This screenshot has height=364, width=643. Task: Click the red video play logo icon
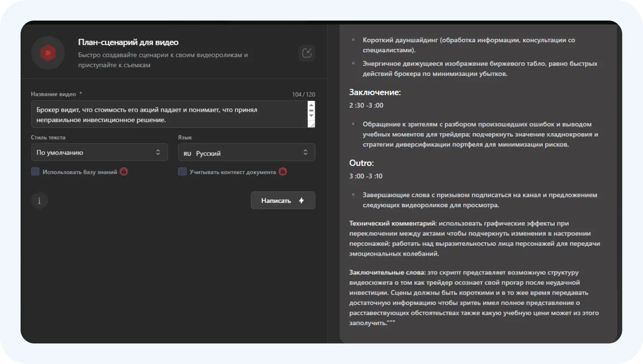tap(48, 53)
